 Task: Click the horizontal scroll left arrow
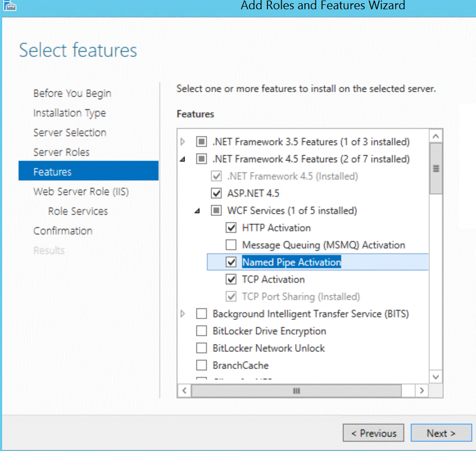pos(185,391)
